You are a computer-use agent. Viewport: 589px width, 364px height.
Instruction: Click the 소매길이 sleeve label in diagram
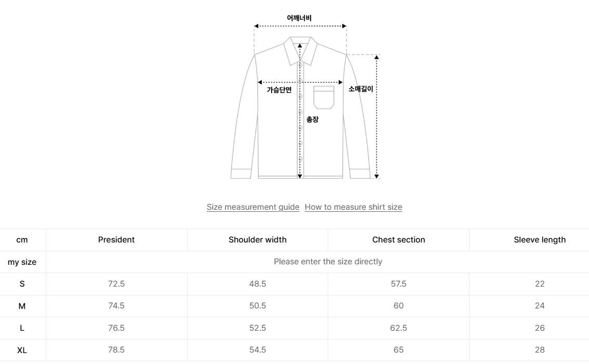coord(360,89)
